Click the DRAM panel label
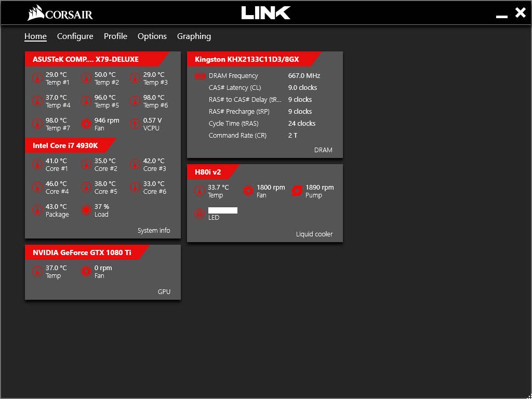This screenshot has width=532, height=399. coord(323,150)
